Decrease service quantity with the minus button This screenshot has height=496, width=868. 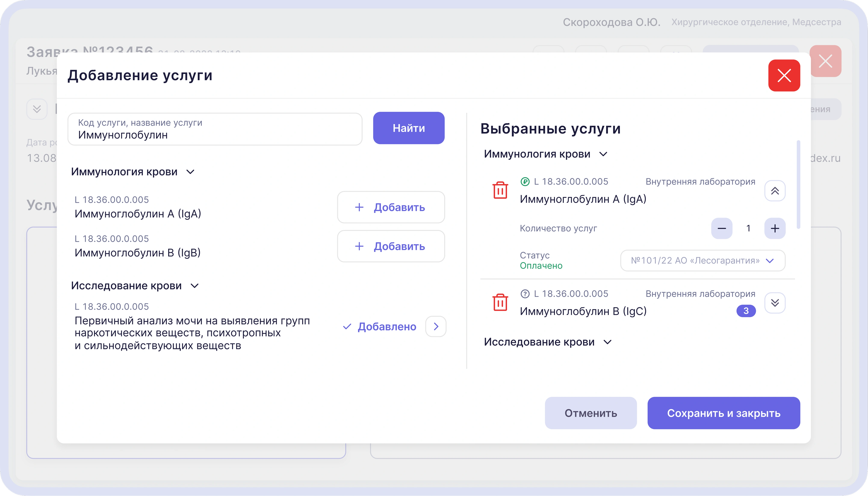(x=722, y=228)
